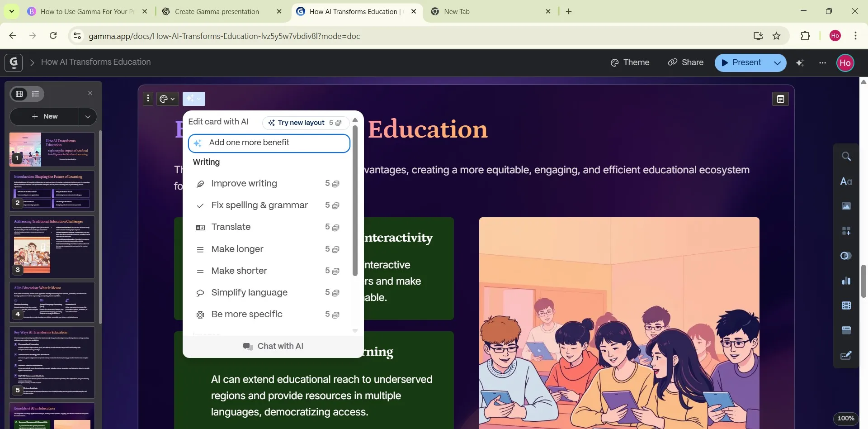Open the search icon in right sidebar
The image size is (868, 429).
click(x=846, y=157)
